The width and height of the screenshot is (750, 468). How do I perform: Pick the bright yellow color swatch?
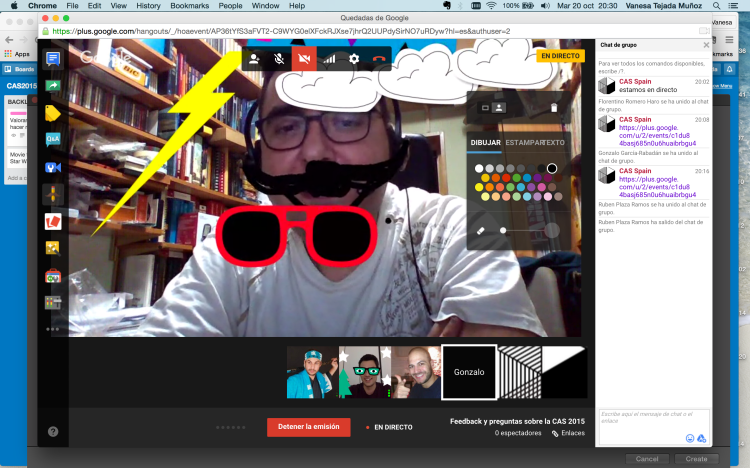coord(479,187)
